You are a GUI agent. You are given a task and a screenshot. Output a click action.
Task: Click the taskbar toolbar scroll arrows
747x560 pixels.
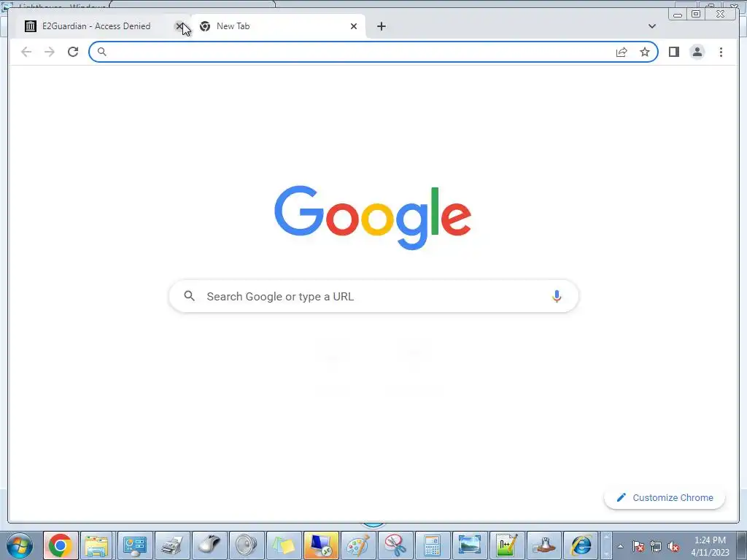click(606, 545)
